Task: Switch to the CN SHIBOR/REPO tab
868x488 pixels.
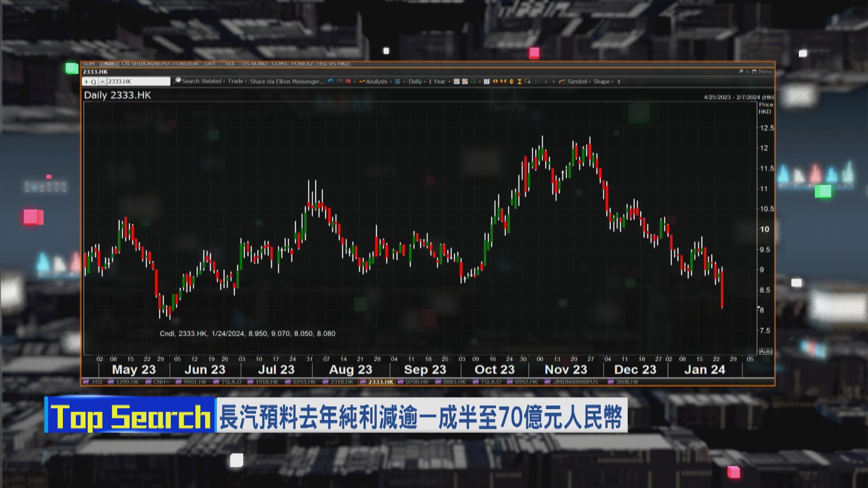Action: click(x=145, y=64)
